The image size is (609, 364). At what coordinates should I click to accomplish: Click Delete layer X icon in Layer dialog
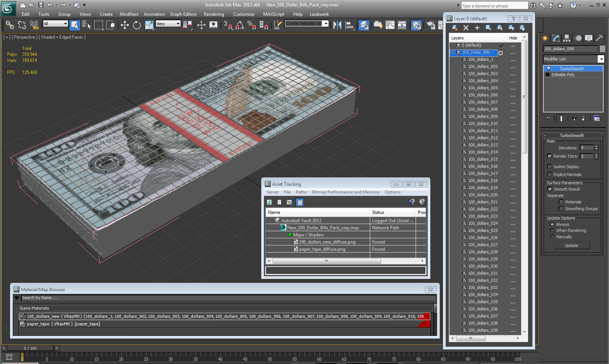point(466,28)
